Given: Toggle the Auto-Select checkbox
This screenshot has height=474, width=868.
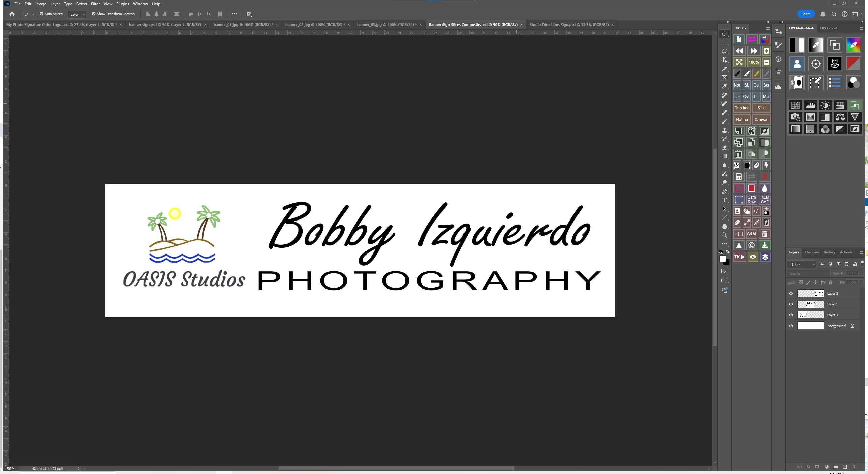Looking at the screenshot, I should tap(41, 14).
